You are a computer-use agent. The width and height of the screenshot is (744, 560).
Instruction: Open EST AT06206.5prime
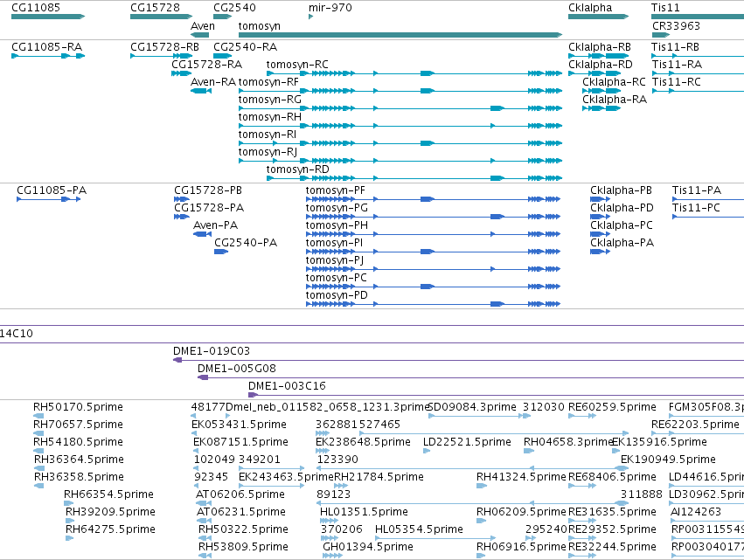(240, 494)
